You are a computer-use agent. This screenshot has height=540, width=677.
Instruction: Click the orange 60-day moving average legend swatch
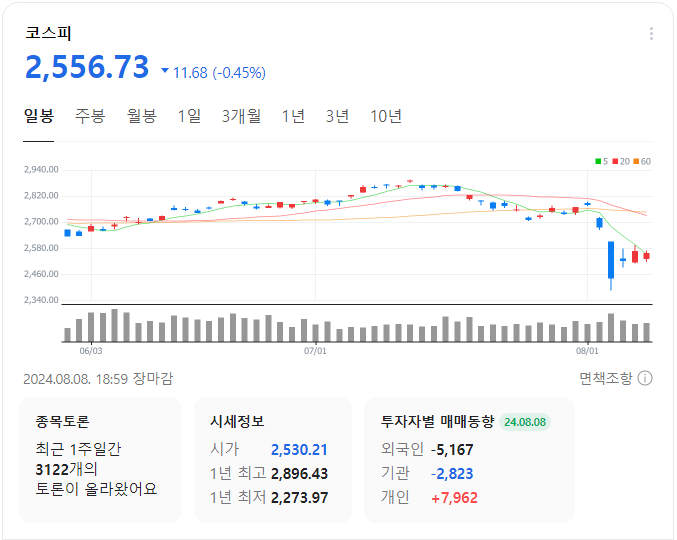(636, 161)
